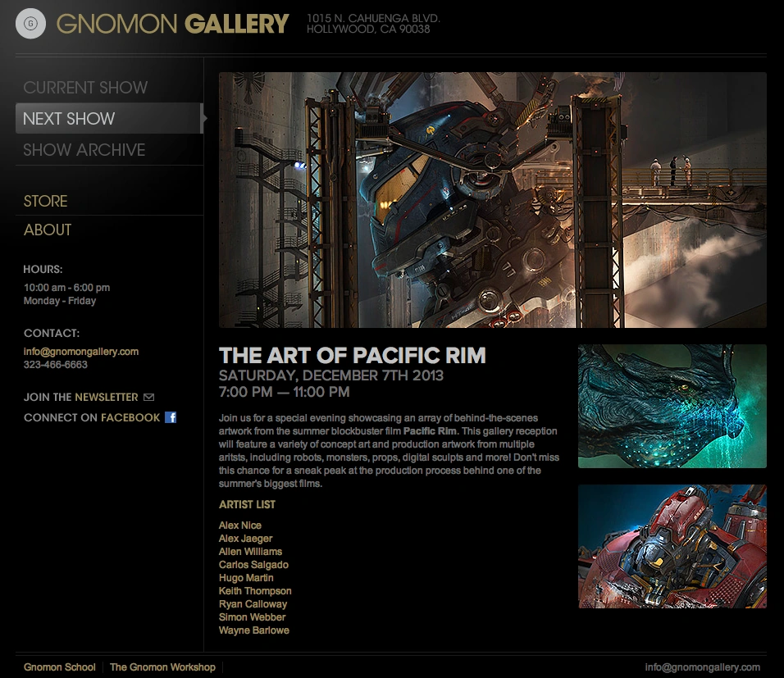Select artist Ryan Calloway
Screen dimensions: 784x678
pyautogui.click(x=253, y=604)
